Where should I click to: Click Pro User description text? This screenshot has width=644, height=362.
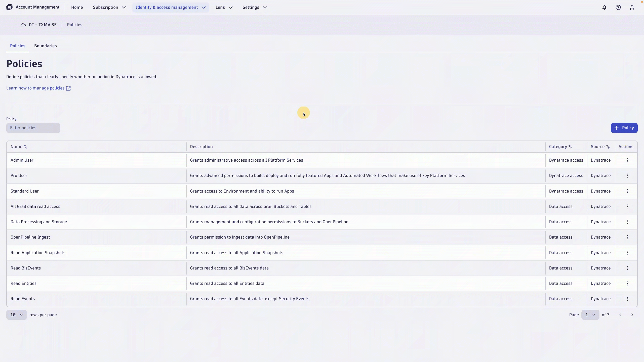pos(328,176)
